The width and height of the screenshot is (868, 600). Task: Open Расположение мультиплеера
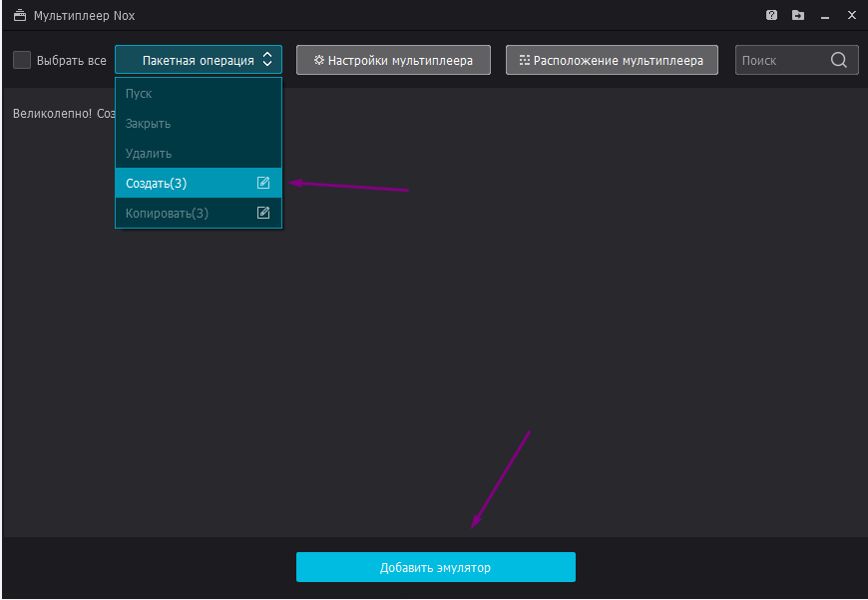tap(611, 60)
